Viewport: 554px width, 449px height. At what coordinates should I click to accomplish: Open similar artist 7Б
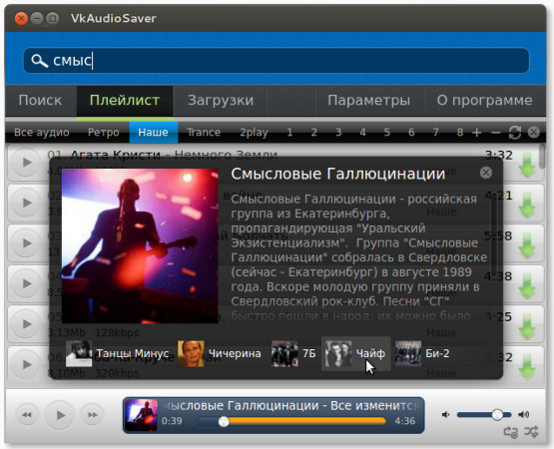pos(294,354)
